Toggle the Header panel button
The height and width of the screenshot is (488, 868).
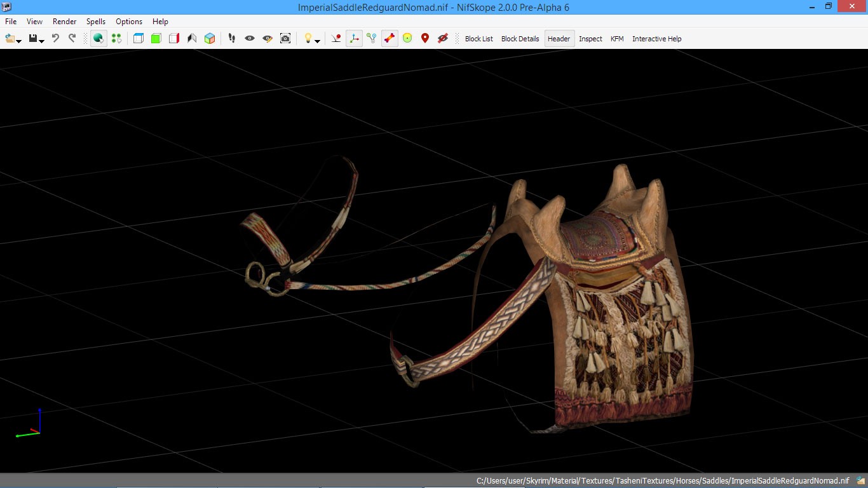[559, 39]
